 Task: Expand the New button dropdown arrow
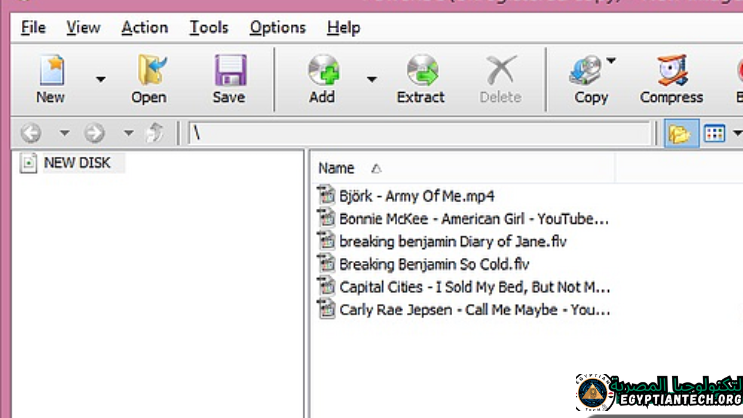click(100, 79)
